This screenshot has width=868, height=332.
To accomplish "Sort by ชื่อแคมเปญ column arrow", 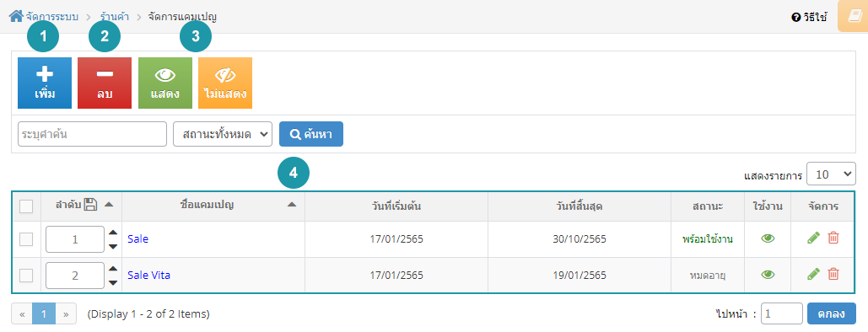I will pos(292,205).
